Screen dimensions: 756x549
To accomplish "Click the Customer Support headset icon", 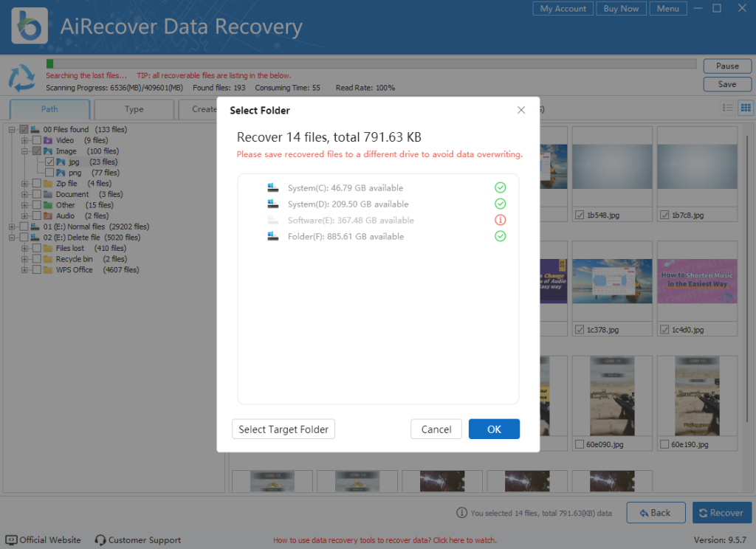I will pyautogui.click(x=100, y=540).
